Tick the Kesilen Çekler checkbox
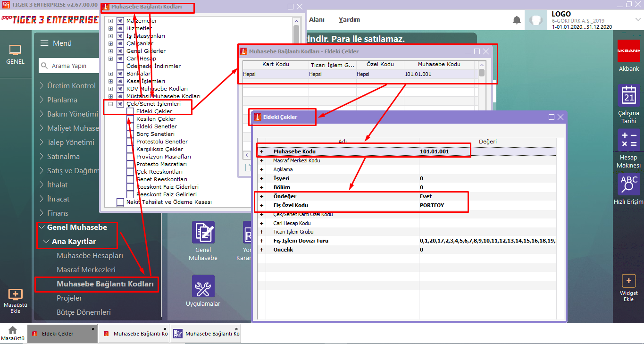 (130, 119)
